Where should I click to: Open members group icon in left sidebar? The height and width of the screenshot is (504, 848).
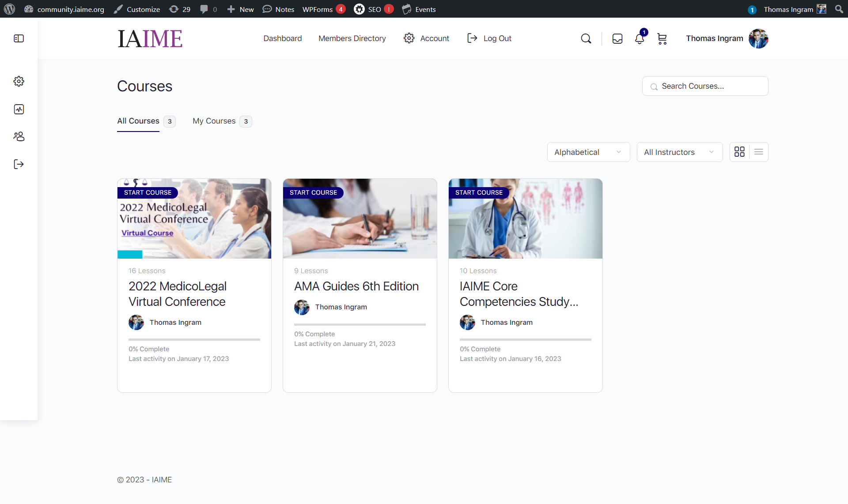[19, 136]
